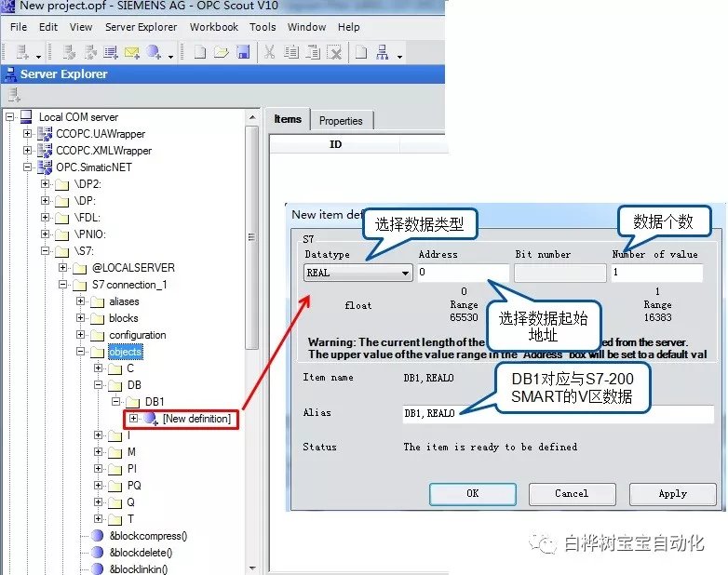The width and height of the screenshot is (728, 575).
Task: Click the Open project folder icon
Action: [221, 52]
